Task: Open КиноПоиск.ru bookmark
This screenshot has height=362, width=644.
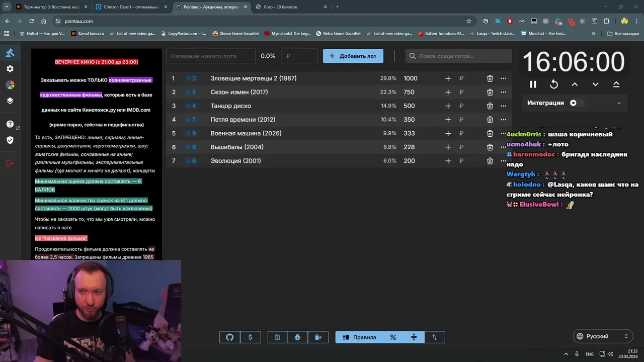Action: [x=88, y=34]
